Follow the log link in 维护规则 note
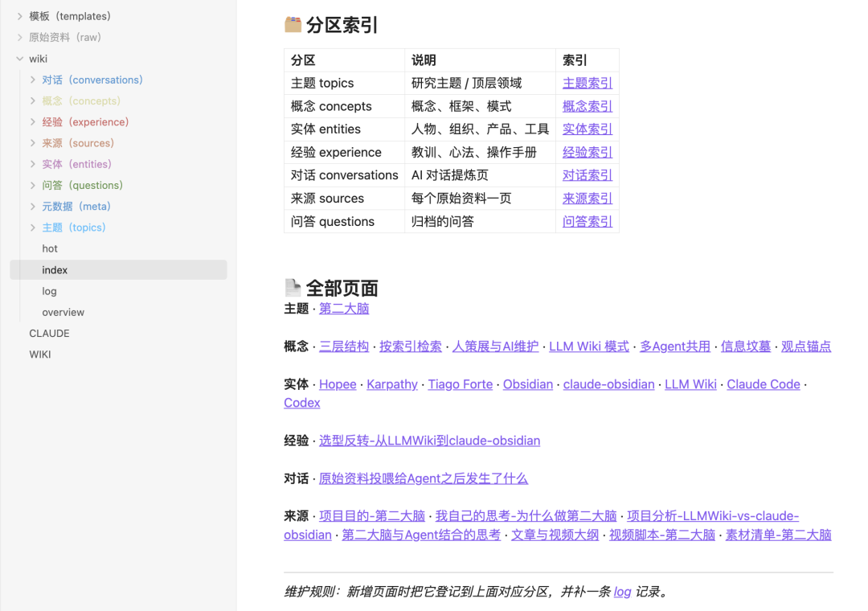 (x=622, y=592)
